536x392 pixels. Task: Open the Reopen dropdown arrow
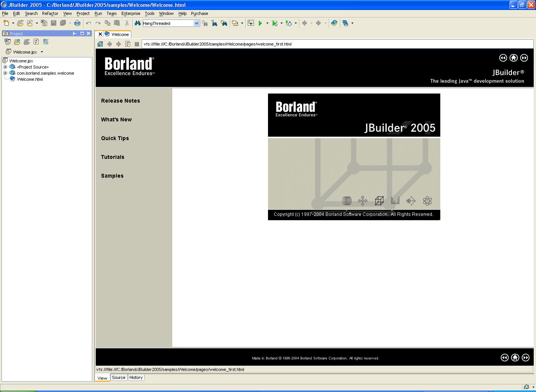coord(37,23)
